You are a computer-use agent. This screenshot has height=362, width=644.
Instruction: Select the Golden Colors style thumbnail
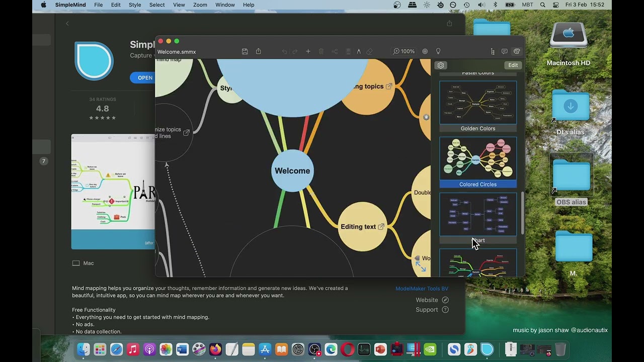tap(478, 103)
